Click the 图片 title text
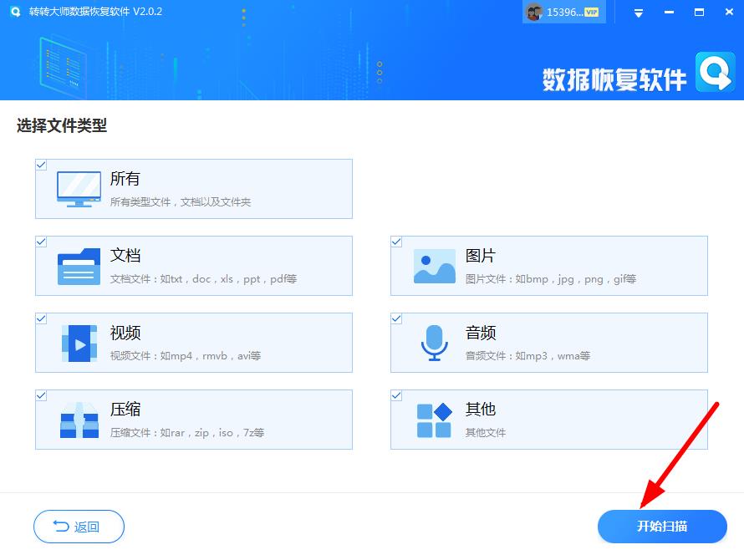 tap(480, 255)
